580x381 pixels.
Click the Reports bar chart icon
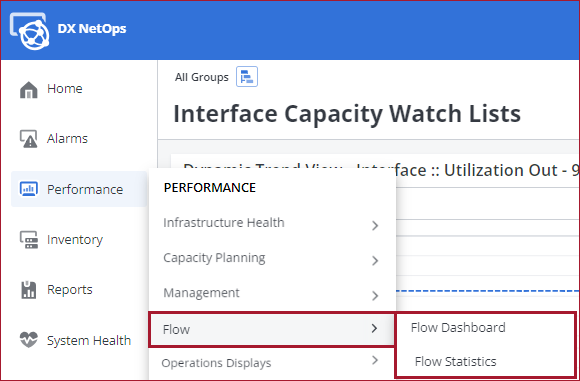coord(28,290)
